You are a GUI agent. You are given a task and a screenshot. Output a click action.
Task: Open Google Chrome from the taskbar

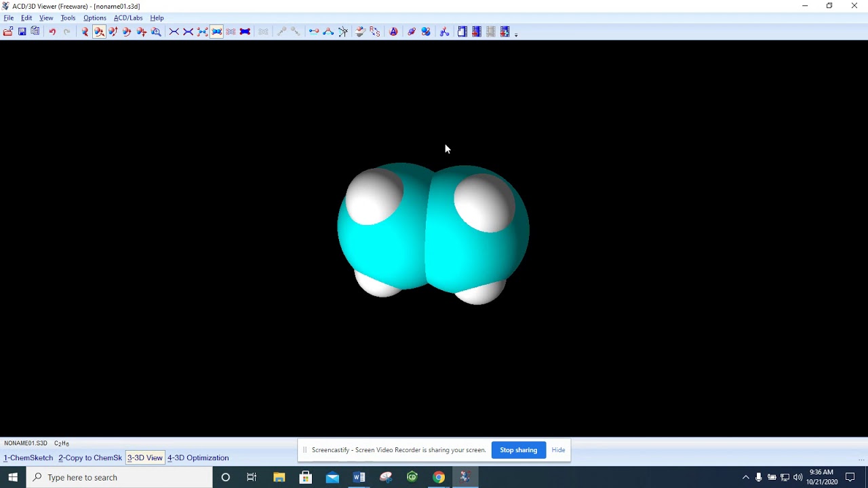click(x=439, y=477)
